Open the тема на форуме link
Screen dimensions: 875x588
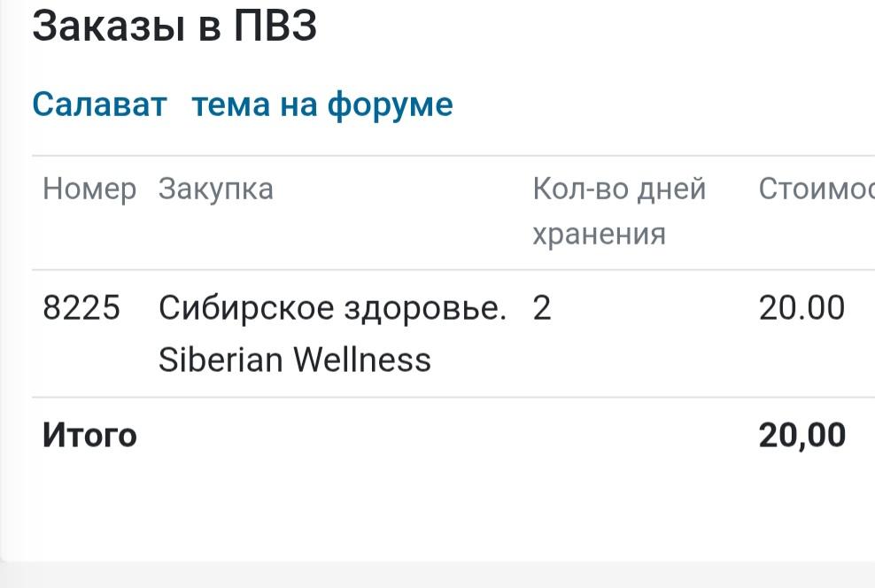click(322, 104)
